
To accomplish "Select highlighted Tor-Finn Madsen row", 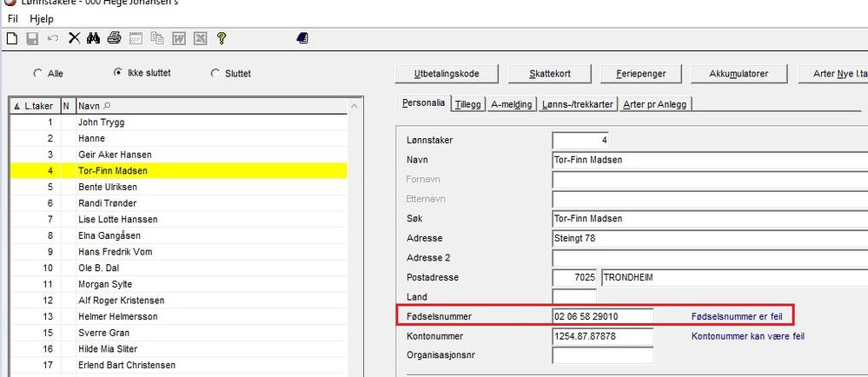I will coord(178,170).
